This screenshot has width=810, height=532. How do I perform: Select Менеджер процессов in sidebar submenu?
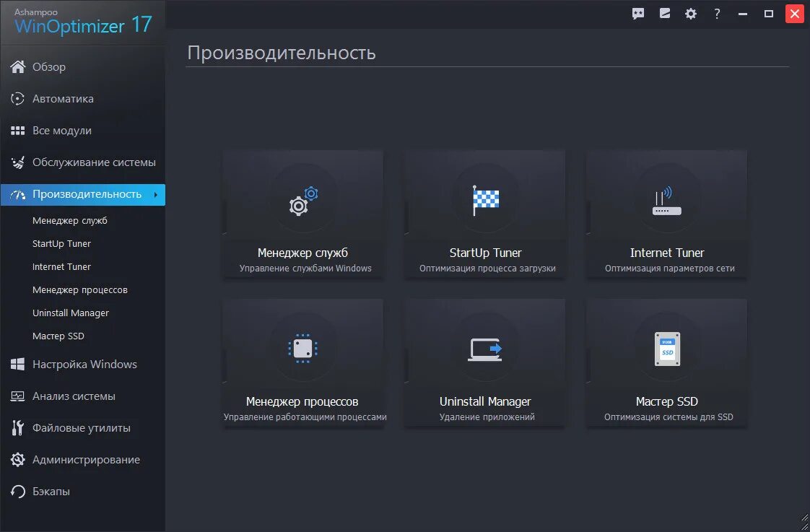click(80, 289)
